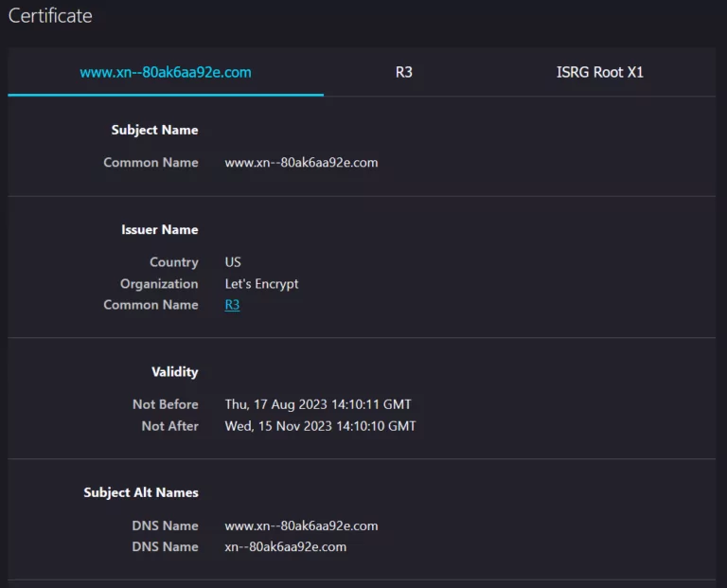Click the Subject Name section heading
The height and width of the screenshot is (588, 727).
coord(154,130)
